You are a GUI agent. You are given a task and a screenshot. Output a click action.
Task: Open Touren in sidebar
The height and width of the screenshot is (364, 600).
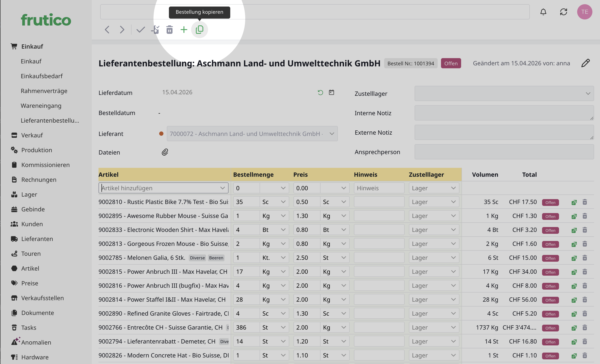(31, 254)
